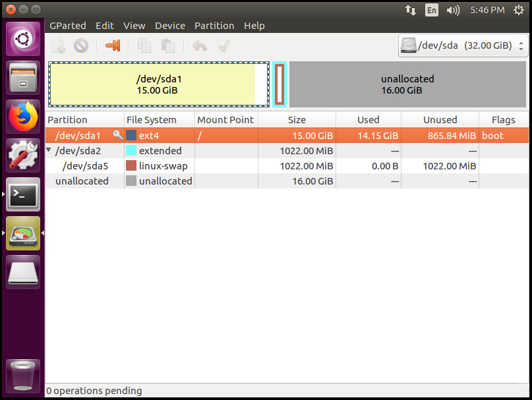Click the Paste partition toolbar icon

point(168,45)
